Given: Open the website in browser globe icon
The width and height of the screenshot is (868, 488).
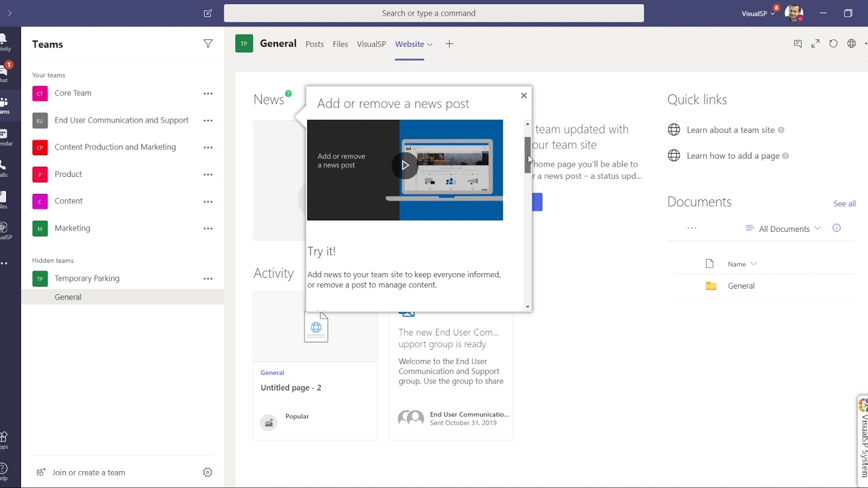Looking at the screenshot, I should point(852,44).
